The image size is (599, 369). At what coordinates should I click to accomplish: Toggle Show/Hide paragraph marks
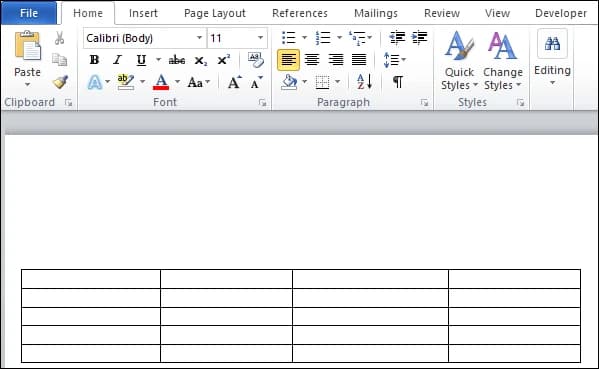pos(398,82)
